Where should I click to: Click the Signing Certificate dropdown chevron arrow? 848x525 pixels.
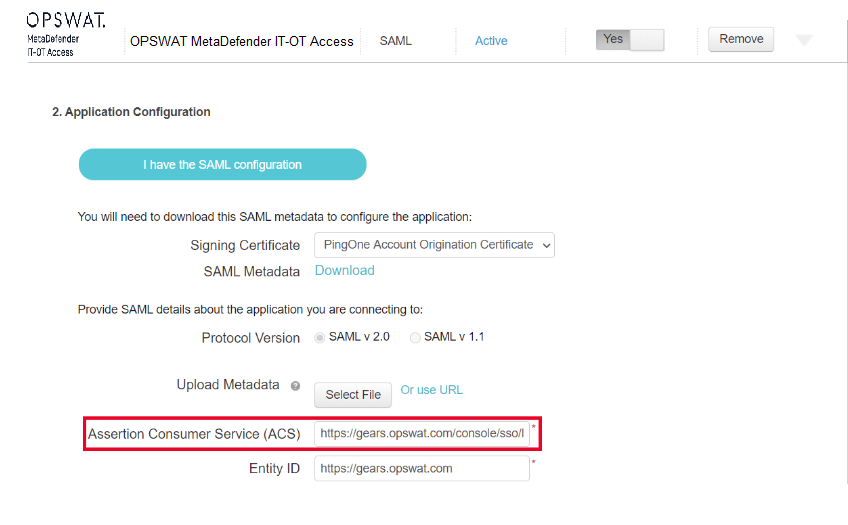(x=546, y=245)
